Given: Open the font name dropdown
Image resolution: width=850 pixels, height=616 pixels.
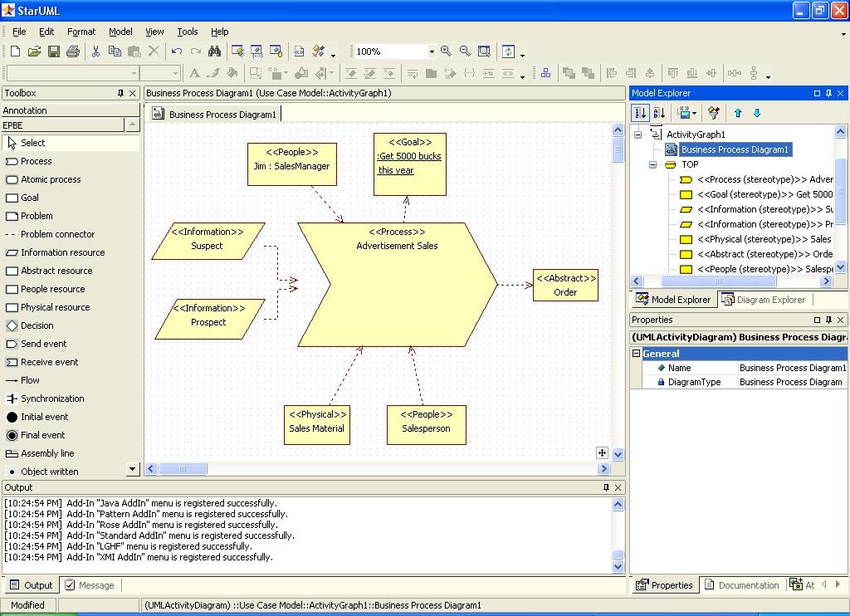Looking at the screenshot, I should 134,73.
